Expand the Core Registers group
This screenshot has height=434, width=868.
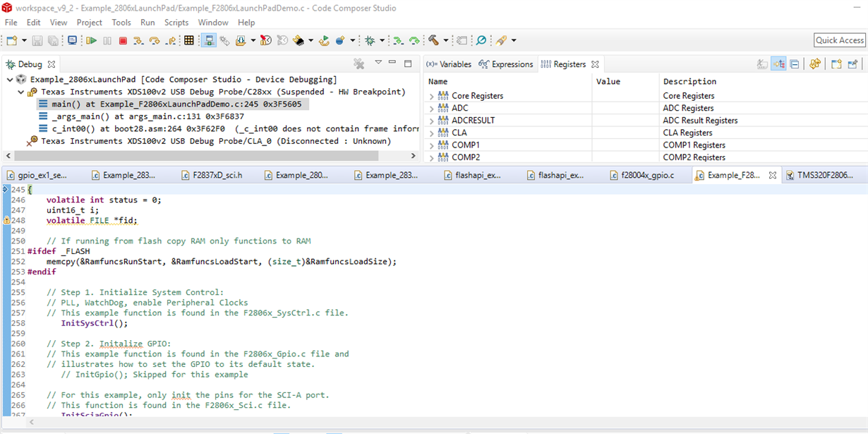click(x=432, y=96)
